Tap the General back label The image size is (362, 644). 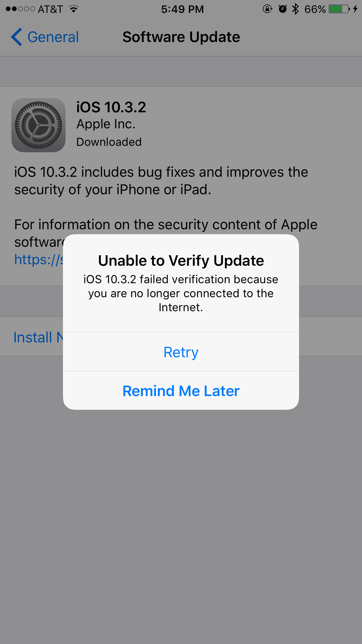(53, 37)
